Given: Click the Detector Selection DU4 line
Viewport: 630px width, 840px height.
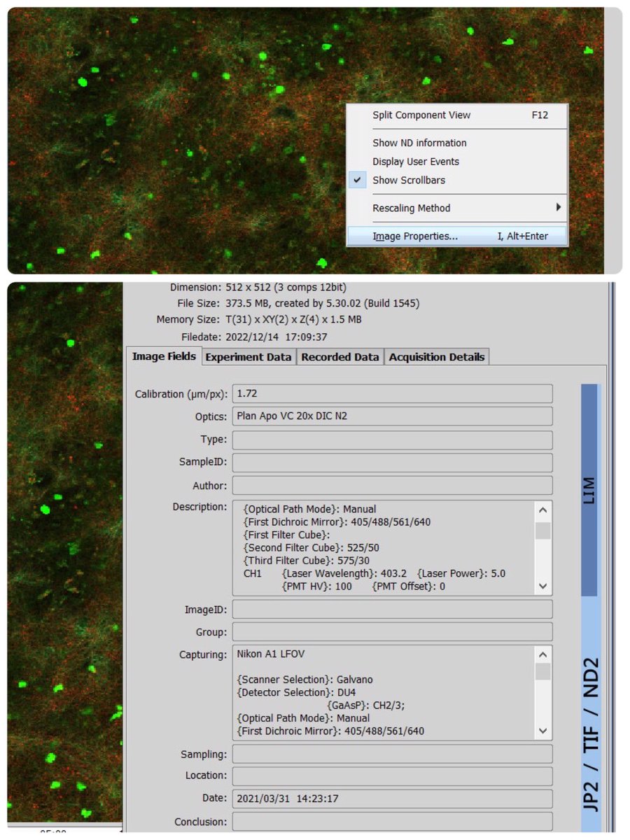Looking at the screenshot, I should point(297,692).
